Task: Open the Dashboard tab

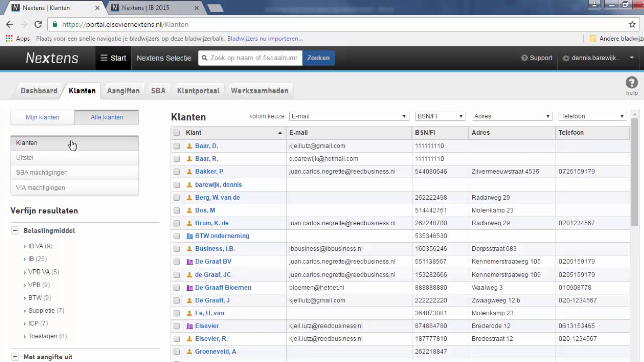Action: (x=39, y=90)
